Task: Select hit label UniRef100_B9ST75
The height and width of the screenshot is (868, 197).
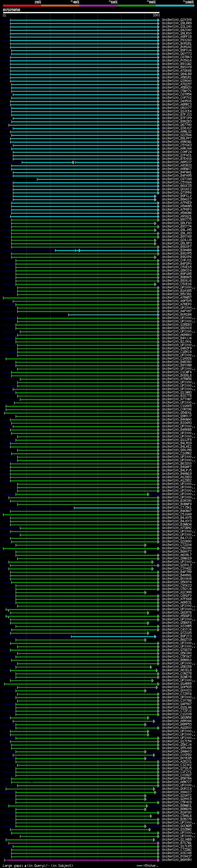Action: (x=177, y=220)
